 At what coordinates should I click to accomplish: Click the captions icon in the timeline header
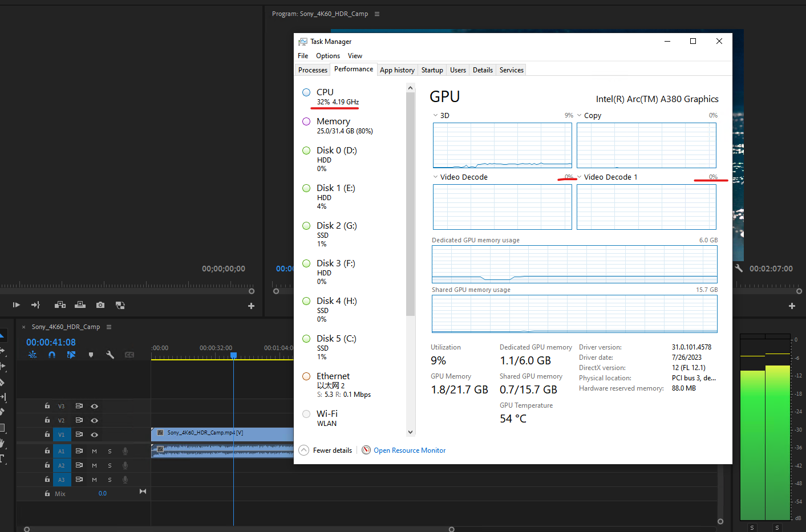(129, 354)
